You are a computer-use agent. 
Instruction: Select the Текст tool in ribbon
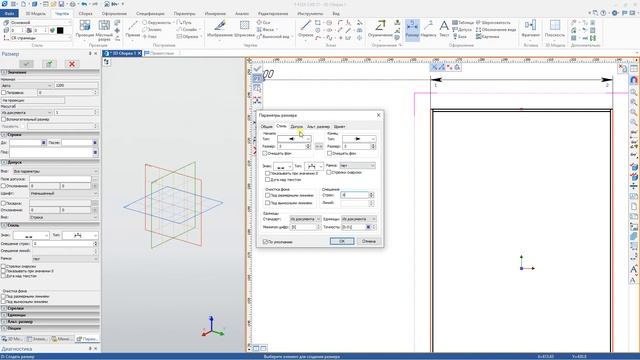tap(444, 29)
